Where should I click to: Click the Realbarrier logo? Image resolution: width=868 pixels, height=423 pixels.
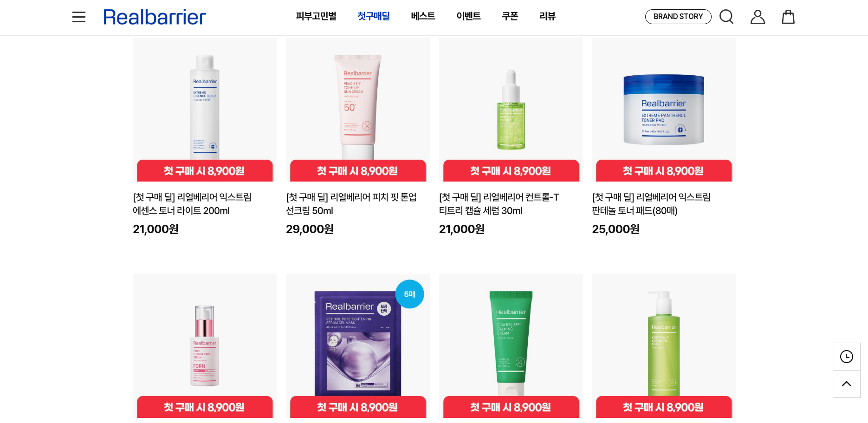click(x=155, y=17)
